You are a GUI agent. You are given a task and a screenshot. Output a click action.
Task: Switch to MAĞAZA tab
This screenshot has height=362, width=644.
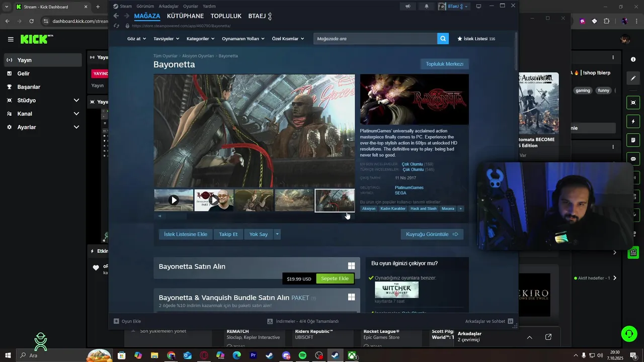(147, 16)
